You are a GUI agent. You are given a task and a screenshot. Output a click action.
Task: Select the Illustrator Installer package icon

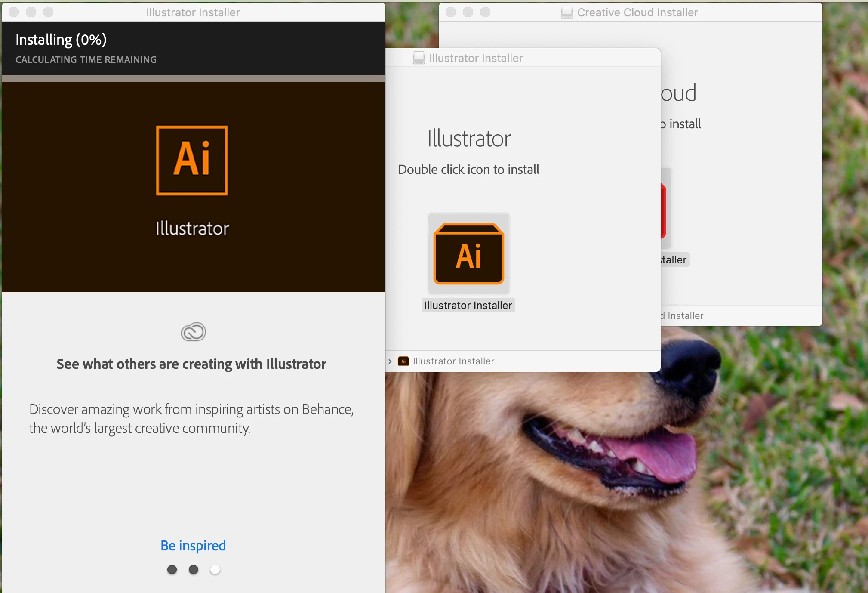(468, 254)
